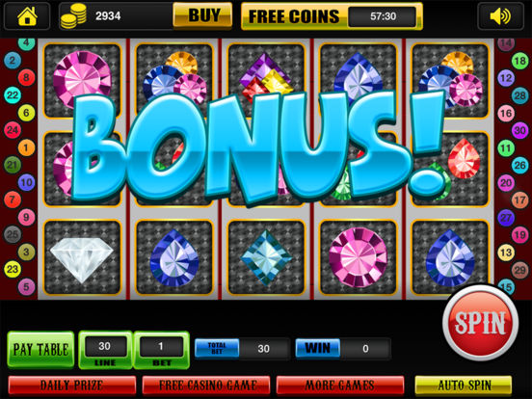Select payline marker number 18
This screenshot has width=532, height=399.
point(519,61)
